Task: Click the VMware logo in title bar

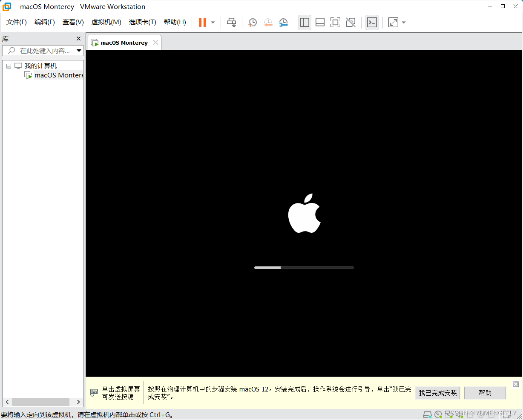Action: click(x=7, y=6)
